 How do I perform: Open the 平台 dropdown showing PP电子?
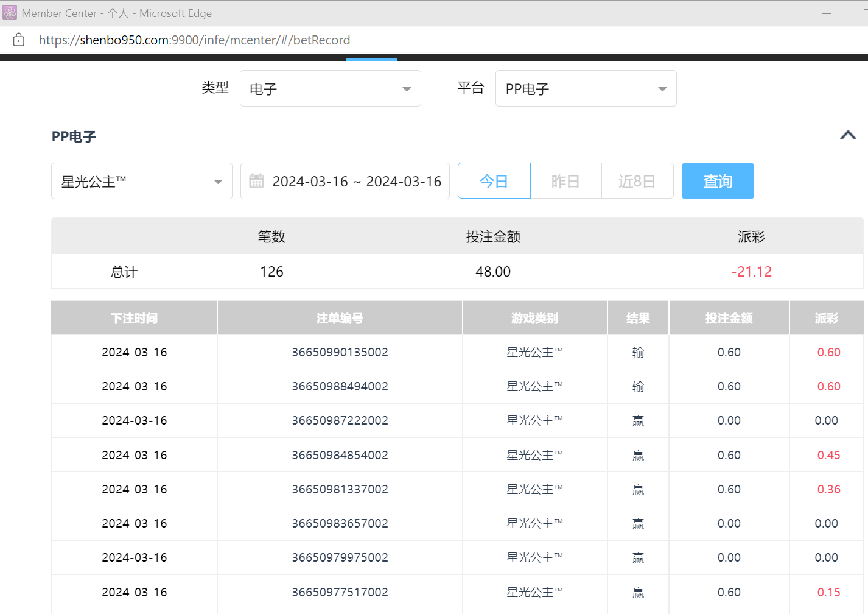(x=586, y=89)
